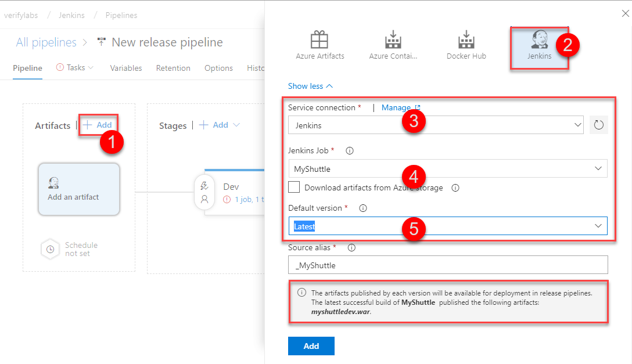Click the release pipeline icon beside the title

[x=101, y=42]
